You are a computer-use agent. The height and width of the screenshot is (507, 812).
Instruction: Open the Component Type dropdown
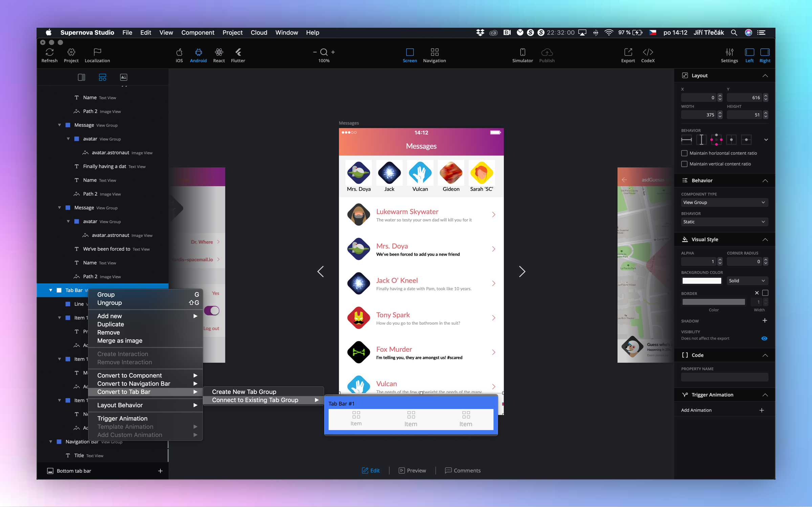tap(724, 202)
